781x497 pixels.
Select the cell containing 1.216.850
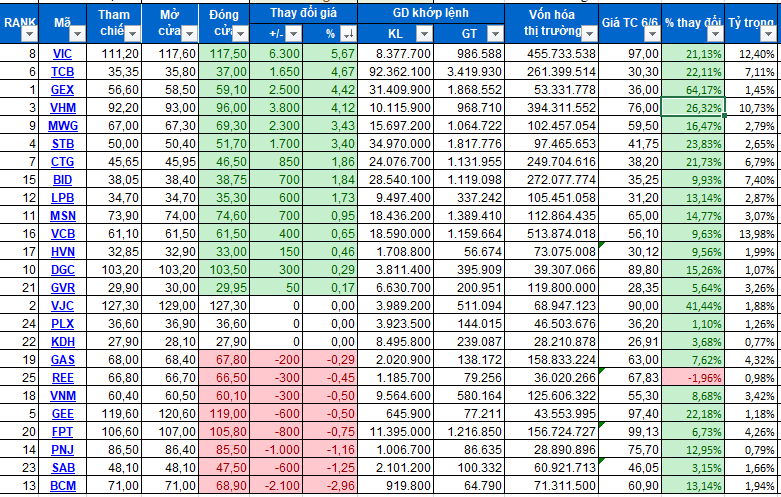[x=469, y=432]
